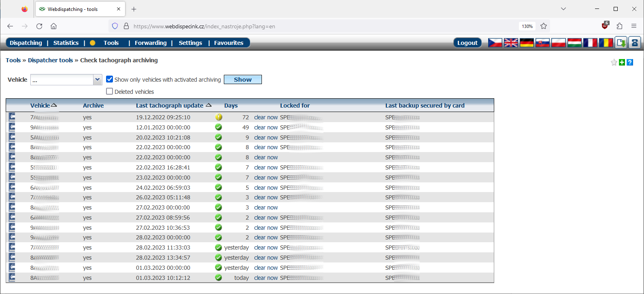The height and width of the screenshot is (294, 644).
Task: Uncheck Show only vehicles with activated archiving
Action: click(109, 79)
